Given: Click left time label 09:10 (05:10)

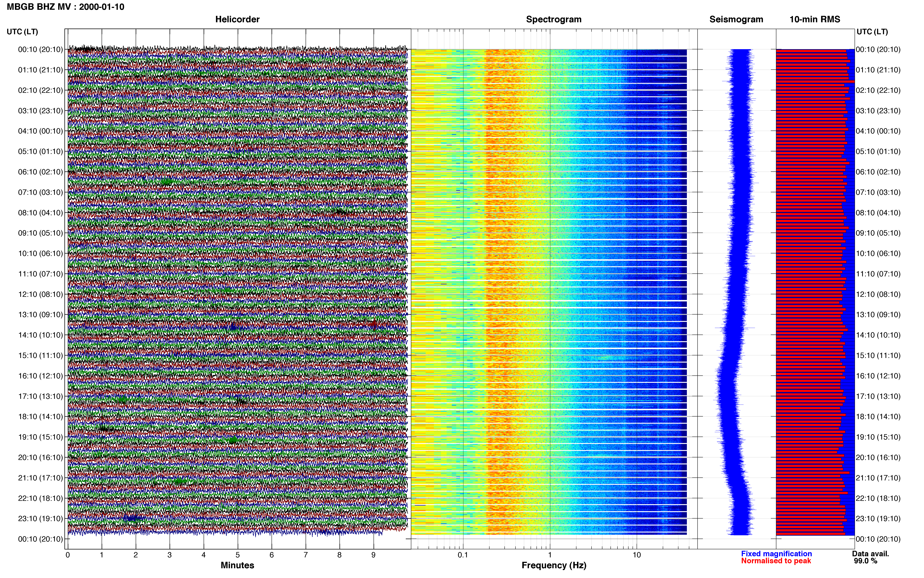Looking at the screenshot, I should point(40,233).
